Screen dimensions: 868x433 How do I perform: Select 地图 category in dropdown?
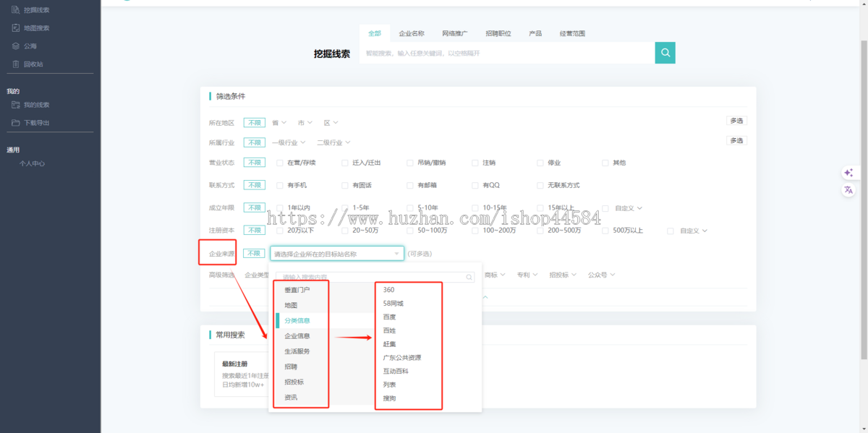pos(291,306)
